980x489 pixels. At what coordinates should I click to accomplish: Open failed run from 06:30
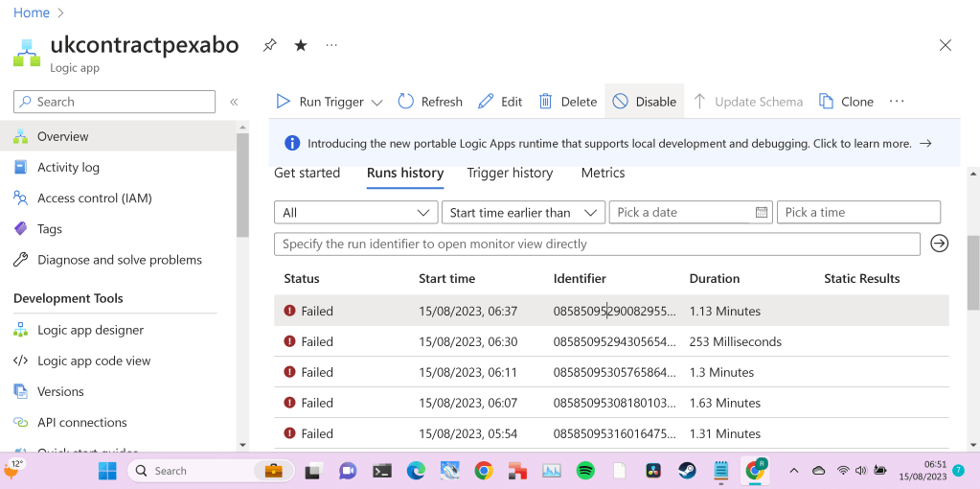point(611,341)
